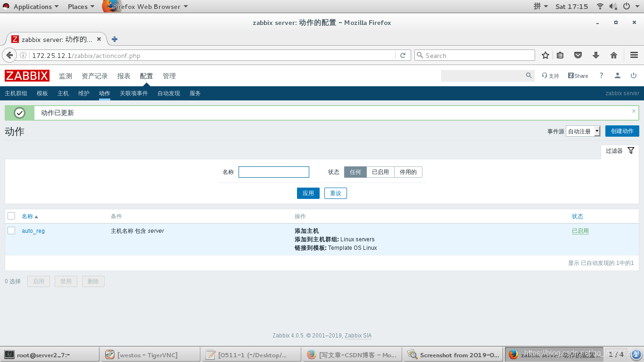This screenshot has height=362, width=644.
Task: Open the 资产记录 menu
Action: [x=95, y=76]
